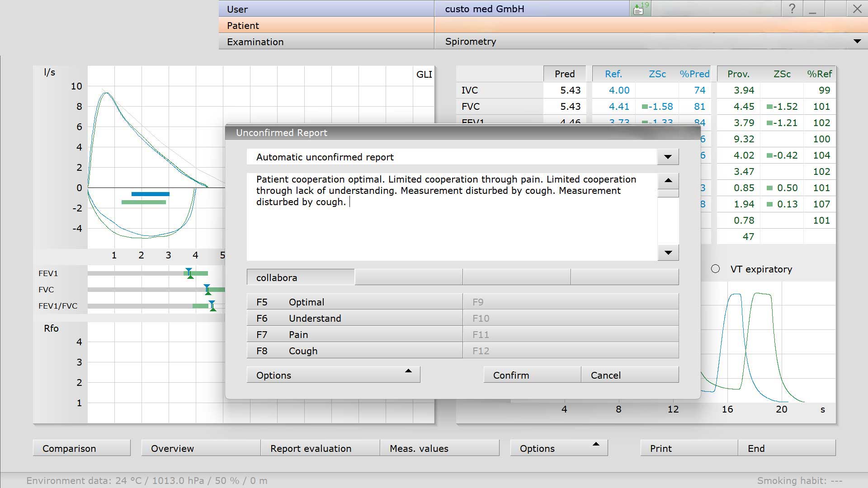The image size is (868, 488).
Task: Click scroll up arrow in report text box
Action: (x=668, y=181)
